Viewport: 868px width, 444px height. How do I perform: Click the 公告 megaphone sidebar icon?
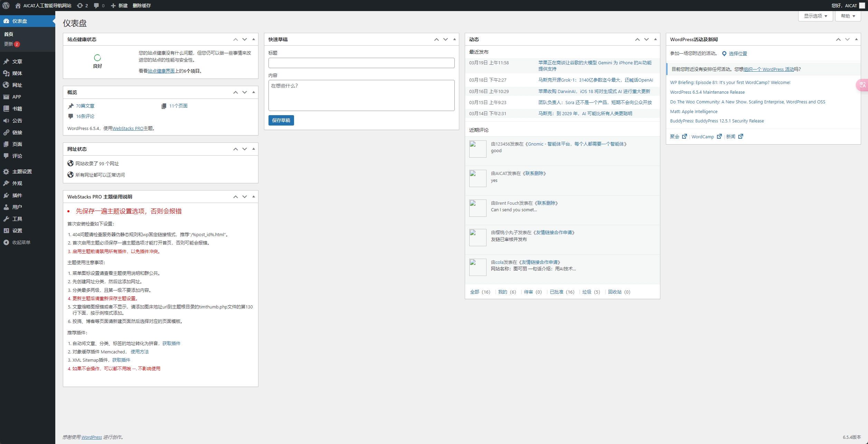point(6,121)
